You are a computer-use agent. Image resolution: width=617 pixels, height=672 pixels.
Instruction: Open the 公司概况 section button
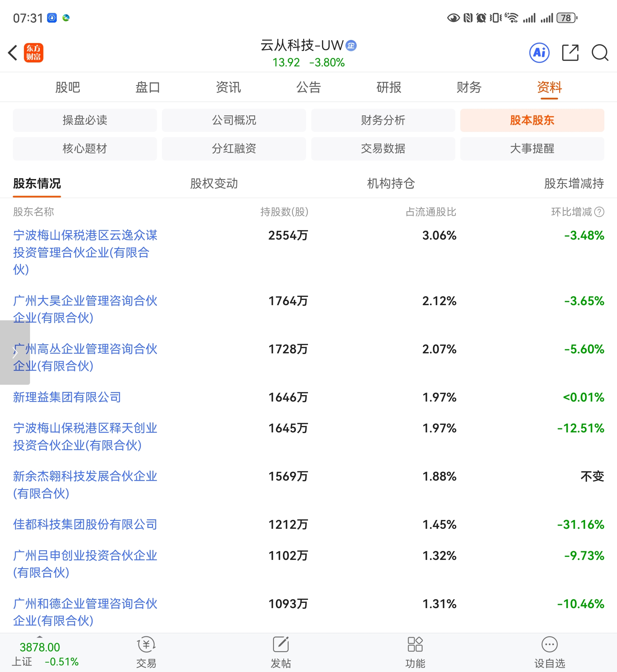coord(234,120)
